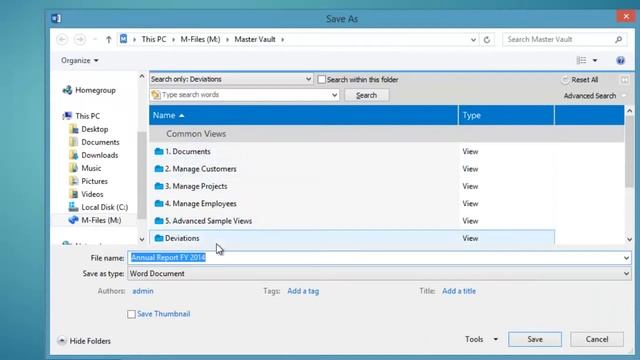Click the Cancel button

tap(597, 339)
